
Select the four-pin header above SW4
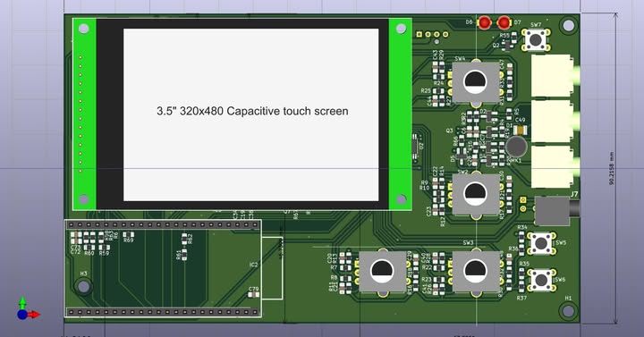[x=433, y=35]
